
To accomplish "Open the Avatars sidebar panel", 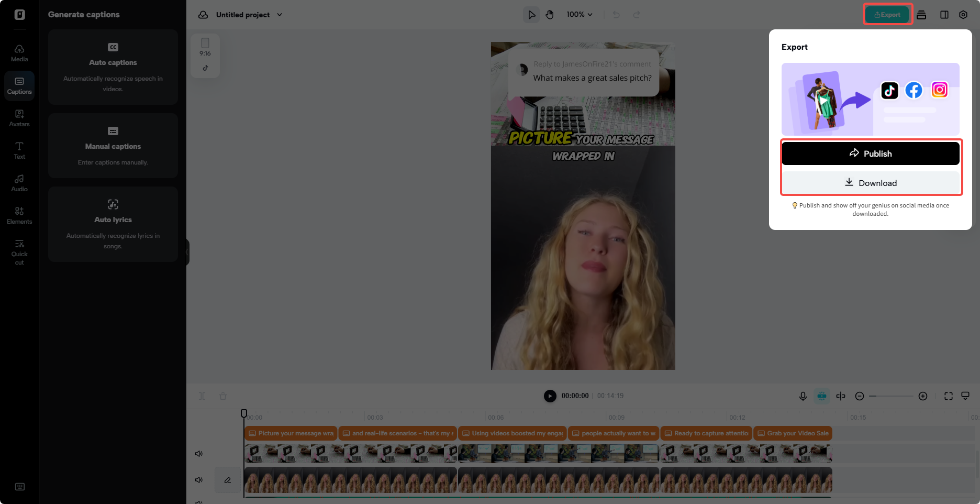I will coord(19,118).
